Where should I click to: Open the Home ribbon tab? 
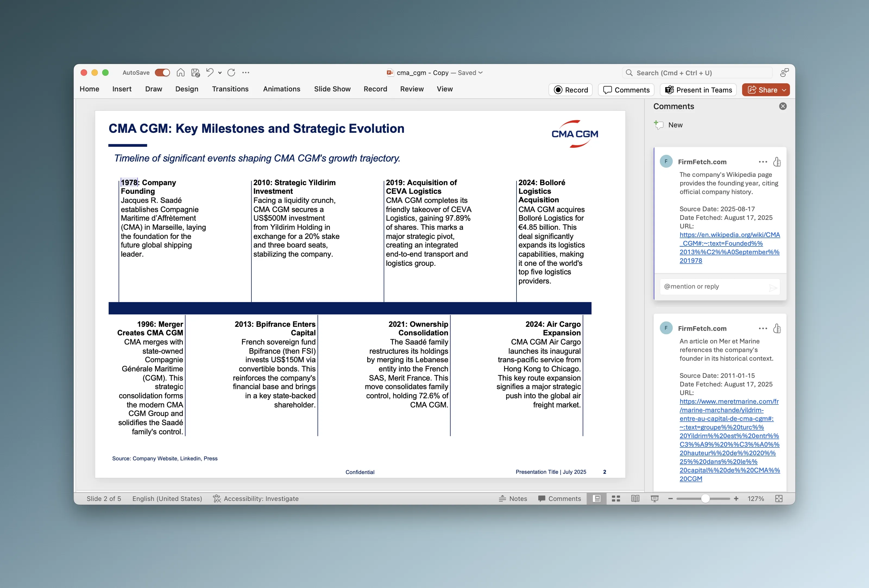pos(89,89)
